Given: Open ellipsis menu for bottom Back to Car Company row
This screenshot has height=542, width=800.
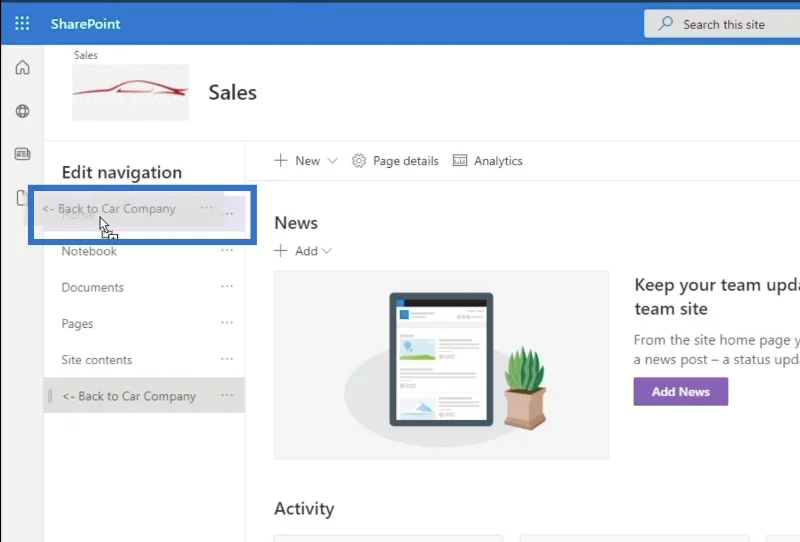Looking at the screenshot, I should (x=227, y=395).
